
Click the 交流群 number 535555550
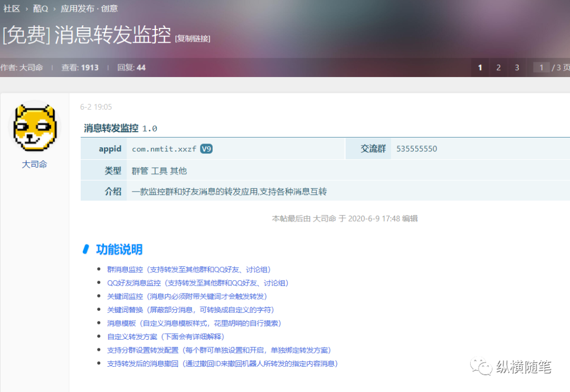416,149
